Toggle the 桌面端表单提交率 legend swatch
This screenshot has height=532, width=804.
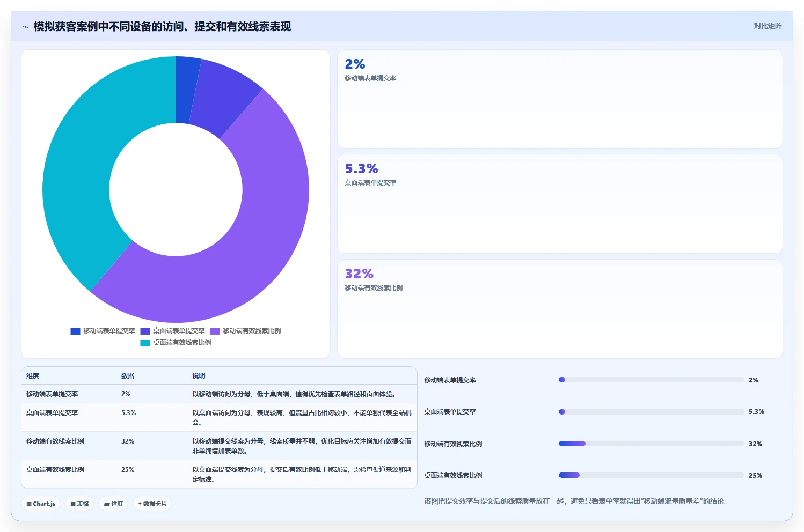(145, 331)
